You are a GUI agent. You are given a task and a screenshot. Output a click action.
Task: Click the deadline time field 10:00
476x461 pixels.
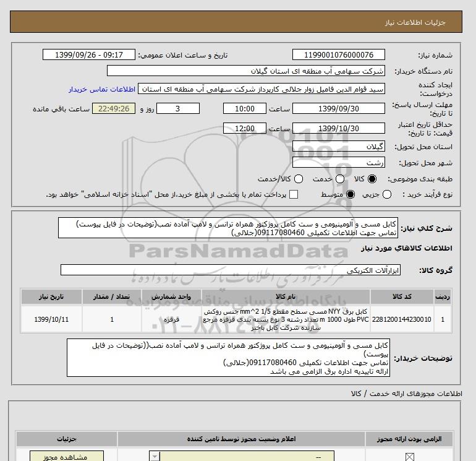tap(245, 108)
